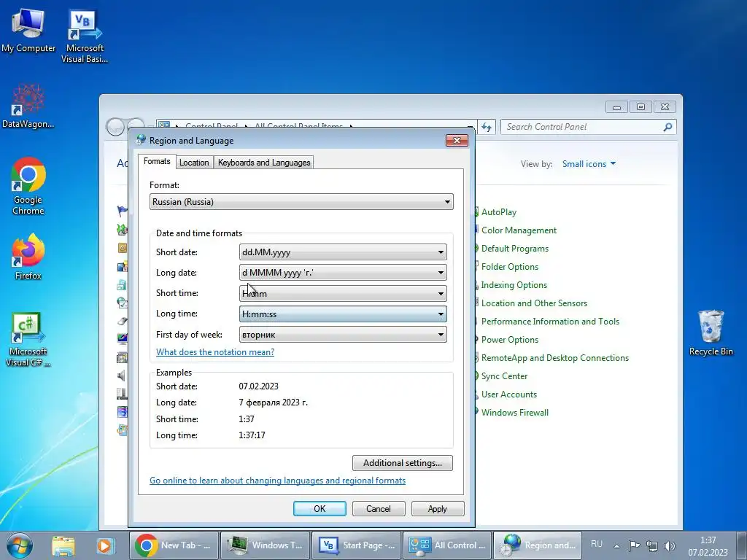Minimize the Control Panel window
The image size is (747, 560).
click(616, 107)
